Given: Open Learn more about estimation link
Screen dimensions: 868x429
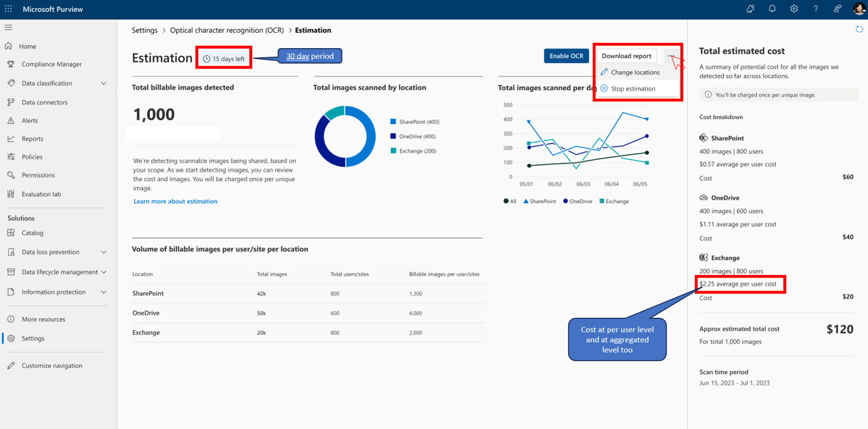Looking at the screenshot, I should pos(175,201).
